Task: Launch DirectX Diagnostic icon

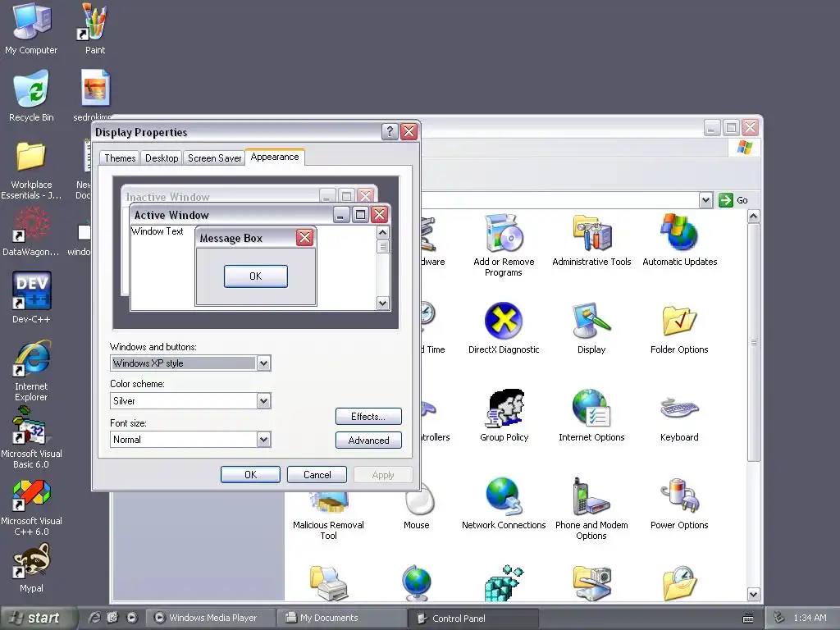Action: [x=504, y=328]
